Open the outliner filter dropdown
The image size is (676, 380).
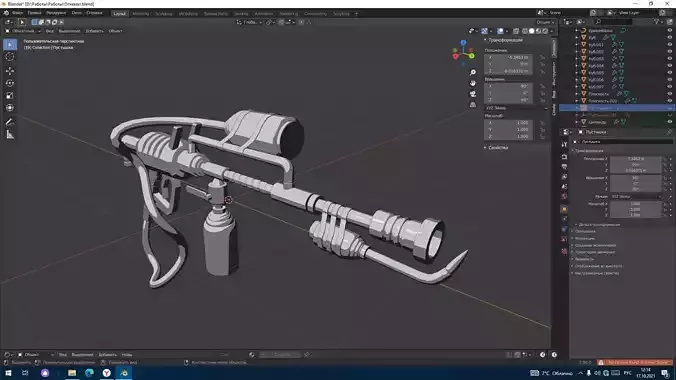[658, 22]
